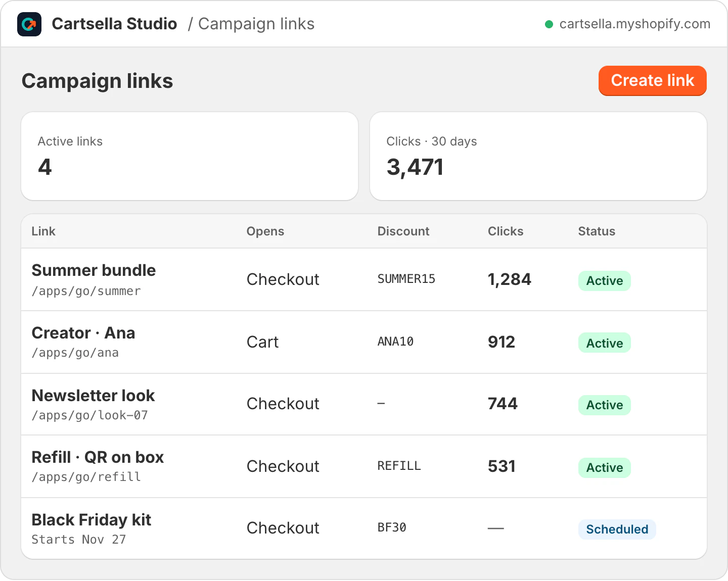Open cartsella.myshopify.com store link
This screenshot has height=581, width=728.
tap(634, 24)
